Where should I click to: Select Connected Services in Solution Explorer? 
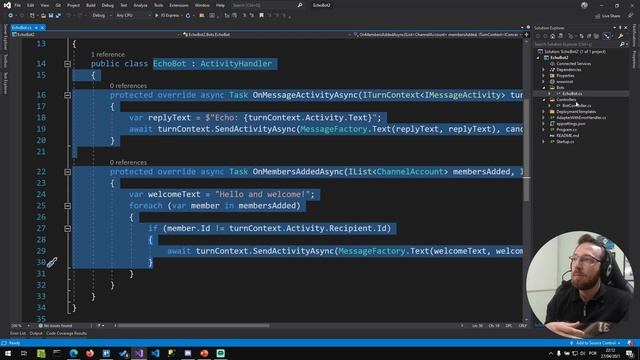point(573,64)
